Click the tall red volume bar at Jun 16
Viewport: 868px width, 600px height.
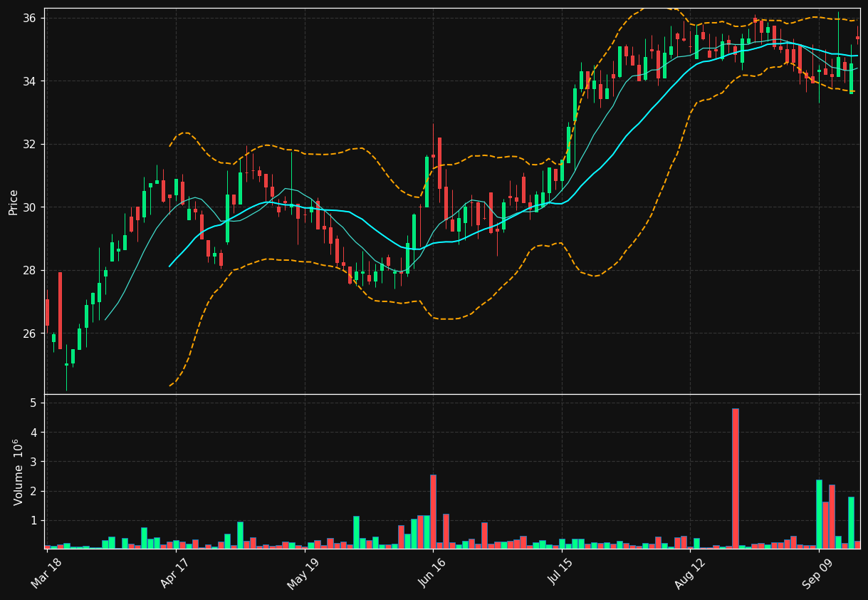(x=433, y=512)
